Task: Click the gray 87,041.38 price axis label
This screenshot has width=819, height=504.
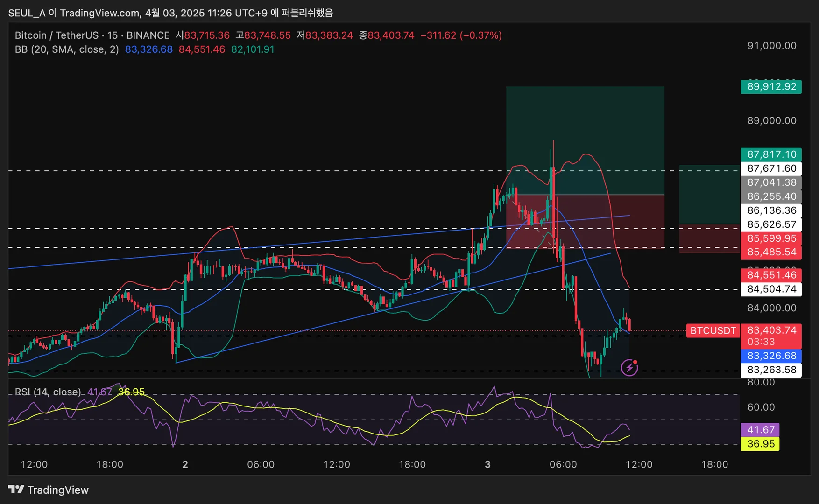Action: coord(771,182)
